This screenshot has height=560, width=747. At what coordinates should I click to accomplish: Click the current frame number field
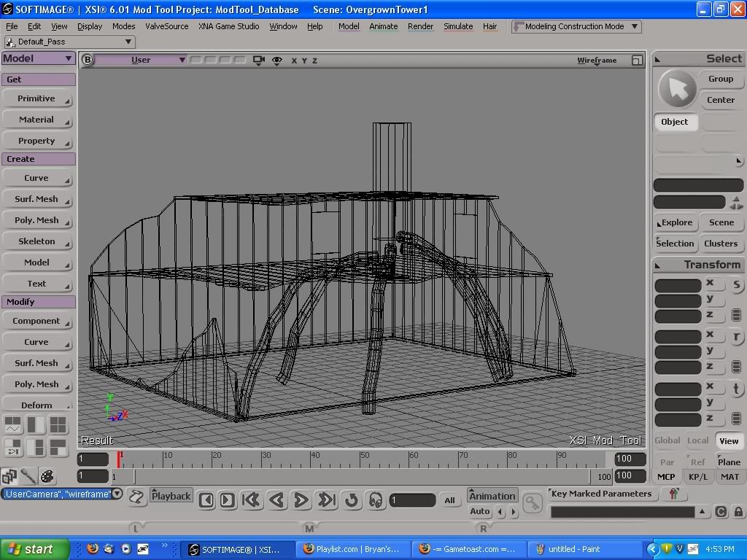pyautogui.click(x=413, y=500)
